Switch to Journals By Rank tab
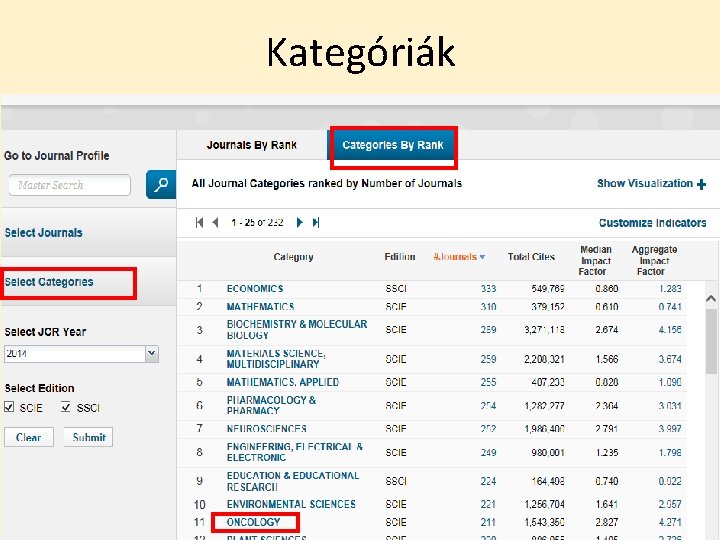Image resolution: width=720 pixels, height=540 pixels. tap(252, 145)
